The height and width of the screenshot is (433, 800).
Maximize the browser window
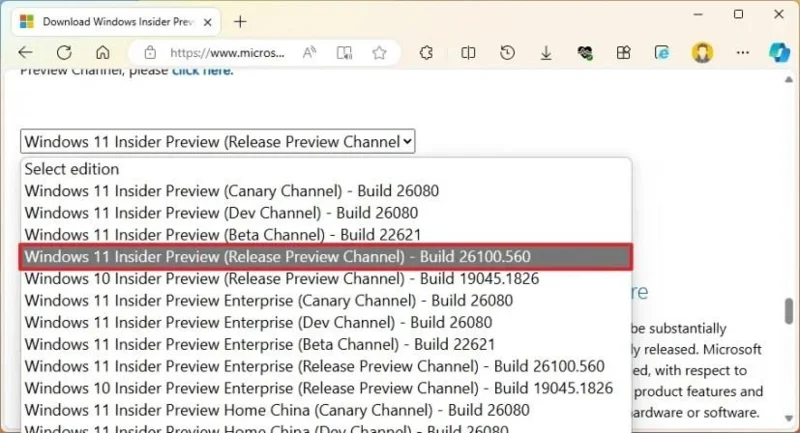coord(738,14)
